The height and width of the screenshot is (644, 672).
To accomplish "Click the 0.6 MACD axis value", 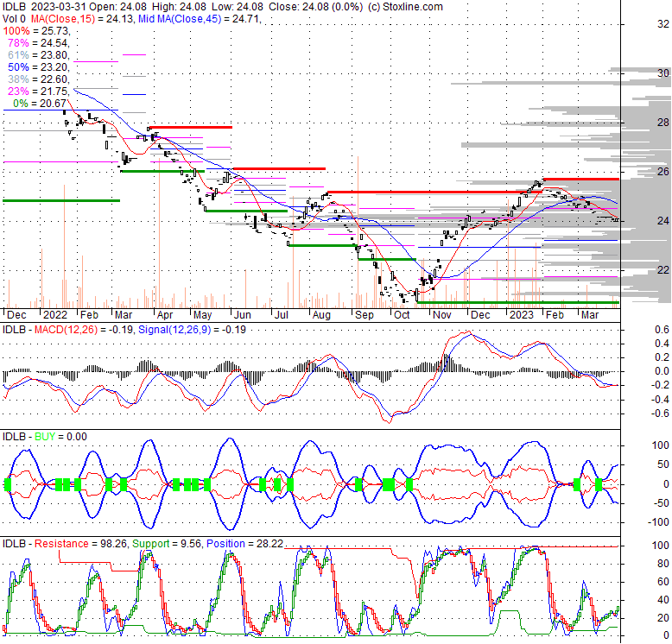I will 662,330.
